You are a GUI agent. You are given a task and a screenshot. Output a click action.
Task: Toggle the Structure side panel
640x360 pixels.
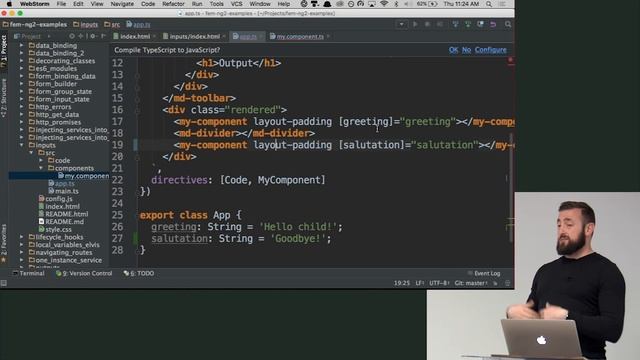(4, 98)
